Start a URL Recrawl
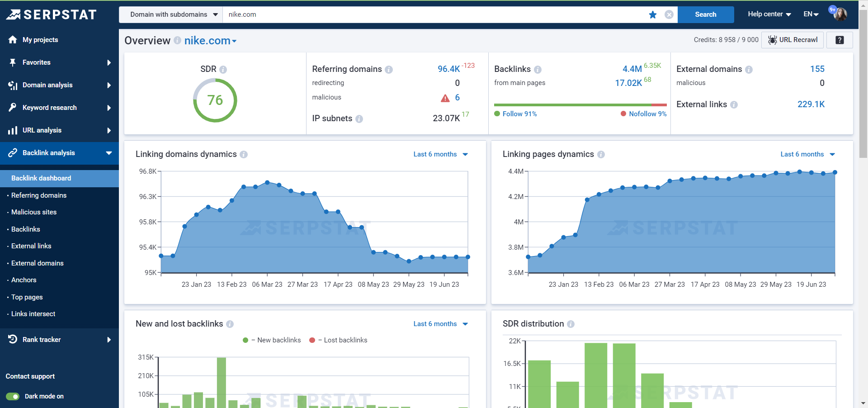This screenshot has width=868, height=408. pos(792,40)
